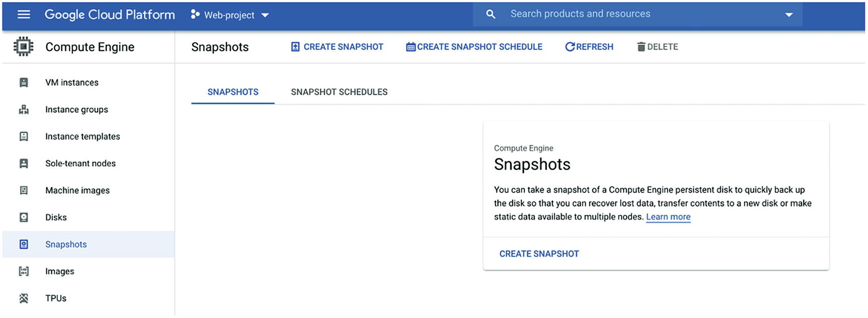The image size is (868, 318).
Task: Open the hamburger navigation menu
Action: click(24, 15)
